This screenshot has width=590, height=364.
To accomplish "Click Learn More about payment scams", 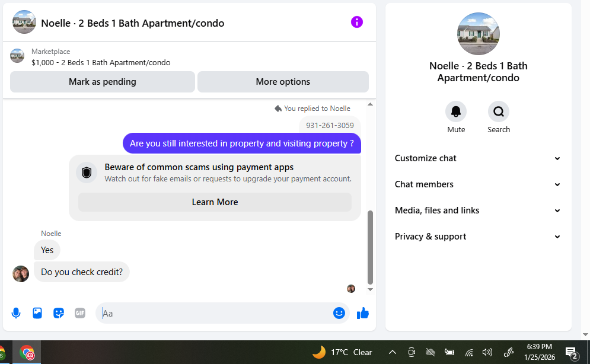I will tap(215, 202).
